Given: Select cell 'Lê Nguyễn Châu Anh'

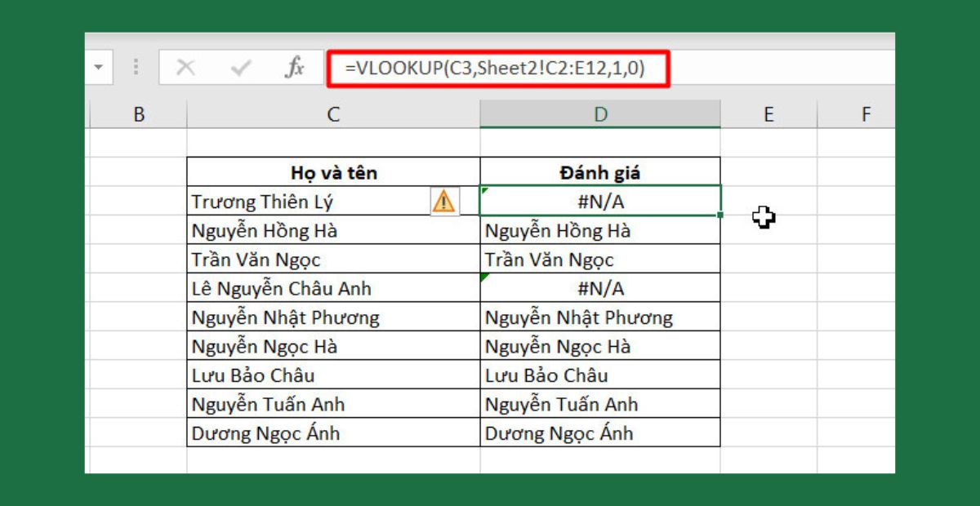Looking at the screenshot, I should coord(333,288).
